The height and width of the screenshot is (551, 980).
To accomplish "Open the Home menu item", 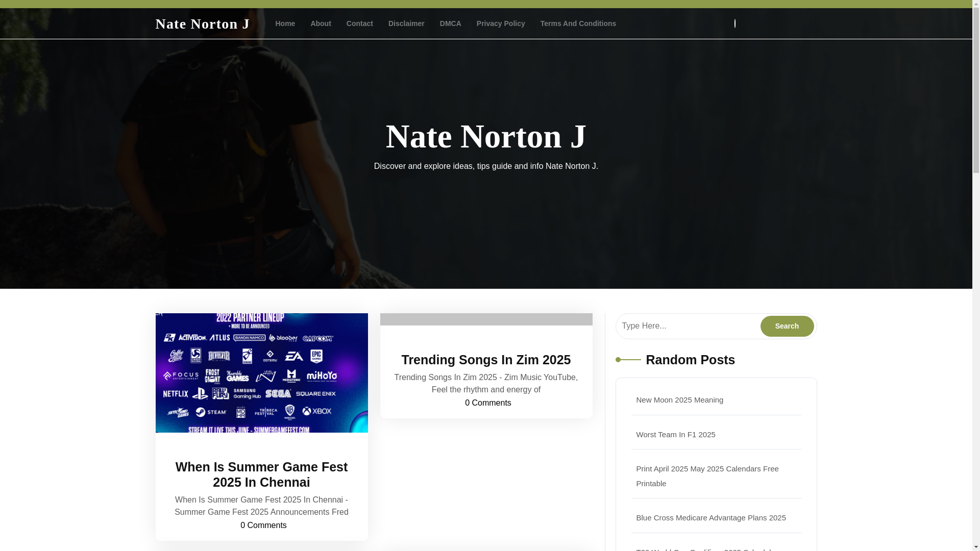I will [285, 23].
